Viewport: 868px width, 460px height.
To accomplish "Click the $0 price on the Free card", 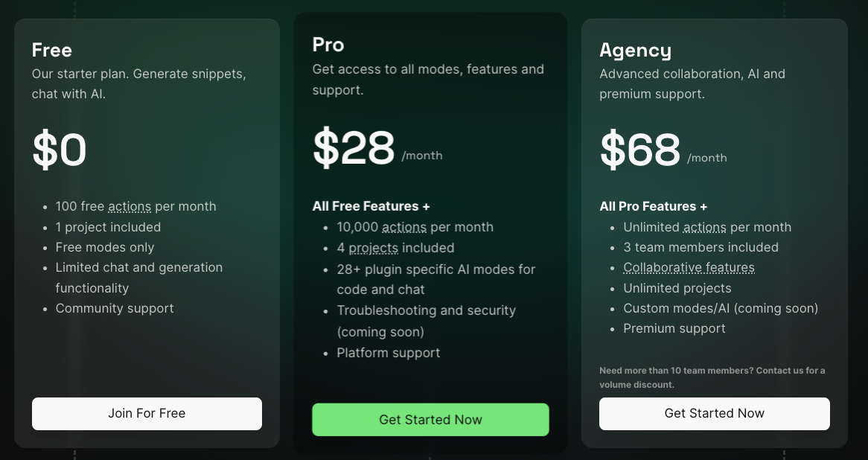I will coord(60,150).
